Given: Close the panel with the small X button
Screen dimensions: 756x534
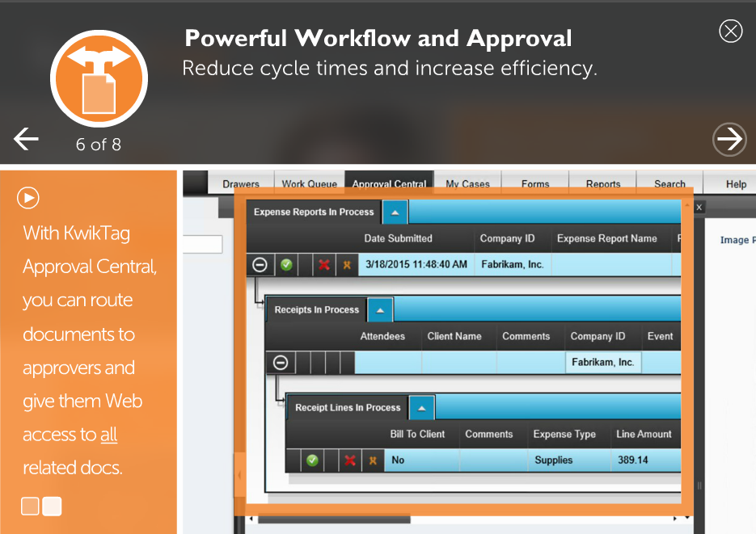Looking at the screenshot, I should 699,207.
